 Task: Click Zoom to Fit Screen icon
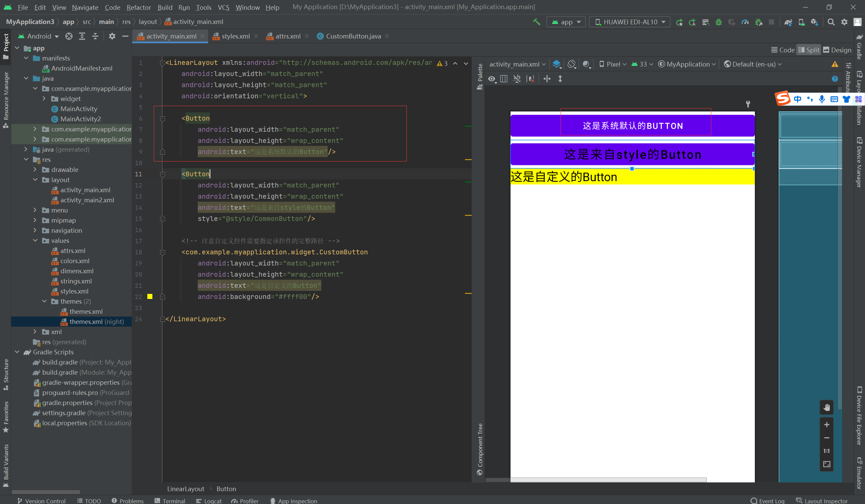click(826, 464)
